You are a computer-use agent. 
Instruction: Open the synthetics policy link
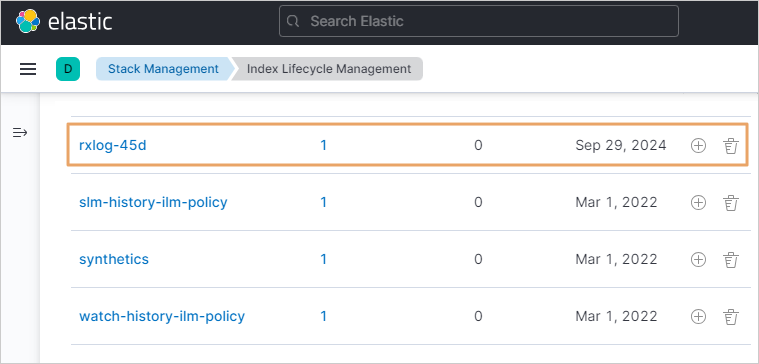click(114, 259)
